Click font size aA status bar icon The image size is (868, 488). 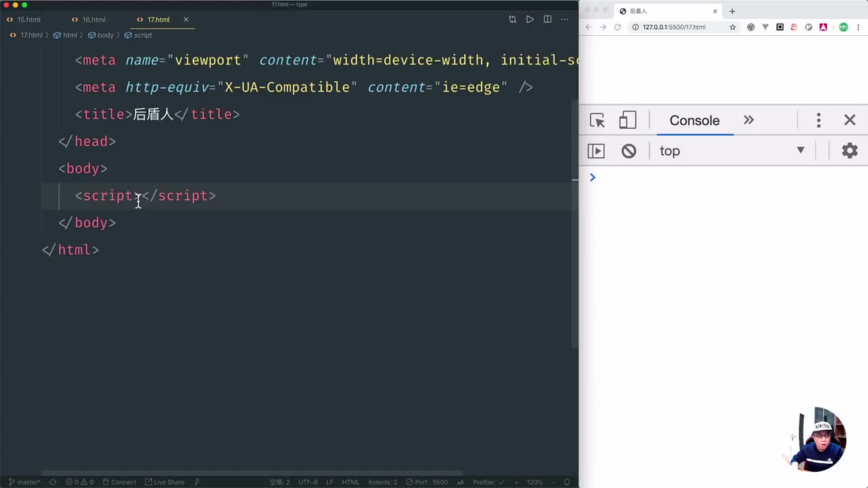point(461,483)
